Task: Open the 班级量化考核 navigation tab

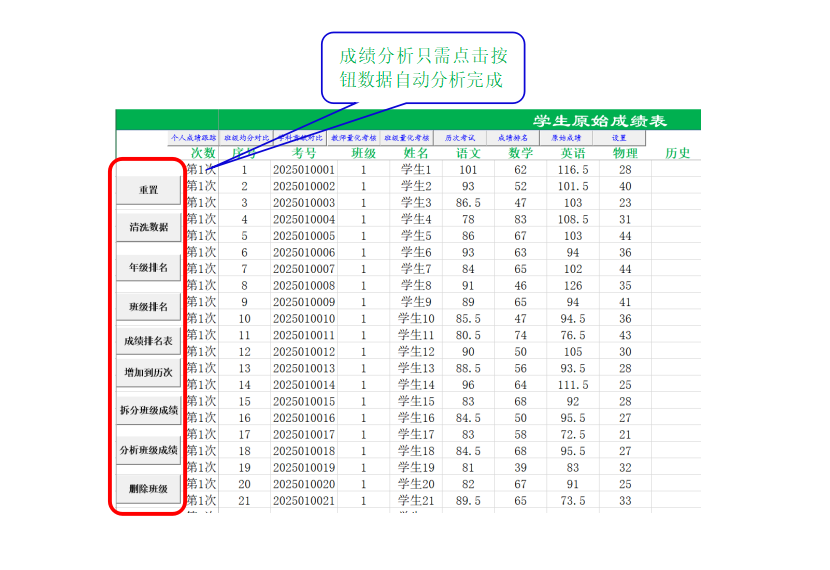Action: pyautogui.click(x=407, y=138)
